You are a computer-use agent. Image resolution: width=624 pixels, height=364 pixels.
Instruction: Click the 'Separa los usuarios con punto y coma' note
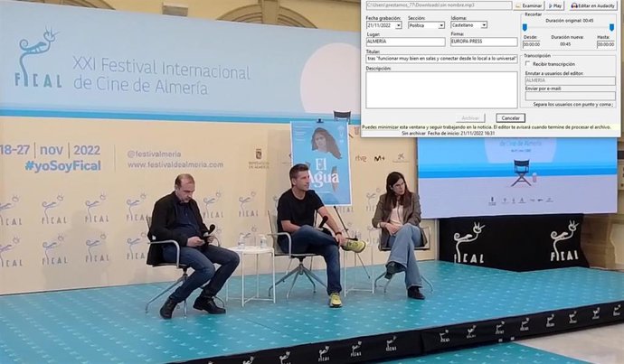click(x=573, y=105)
